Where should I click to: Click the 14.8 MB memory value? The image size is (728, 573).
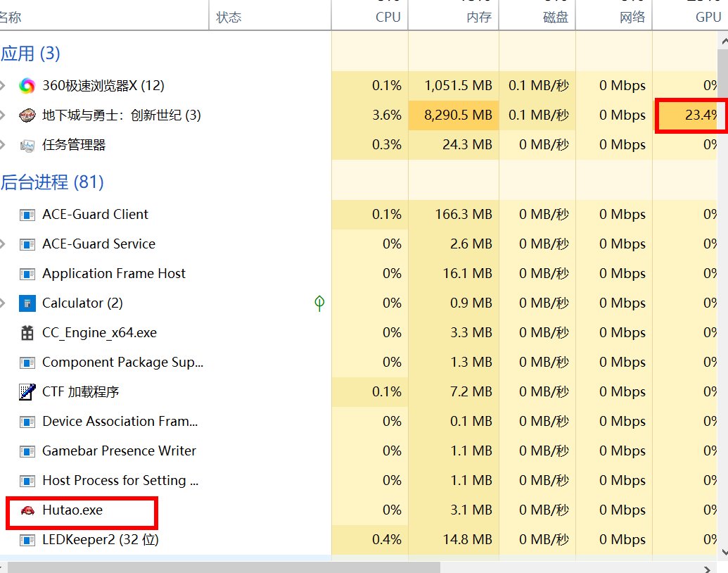point(467,539)
